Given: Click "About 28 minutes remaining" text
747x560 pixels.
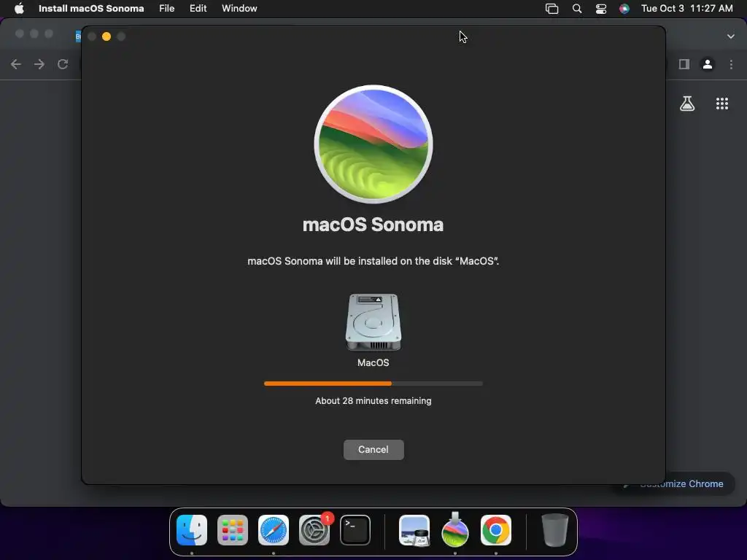Looking at the screenshot, I should click(373, 401).
